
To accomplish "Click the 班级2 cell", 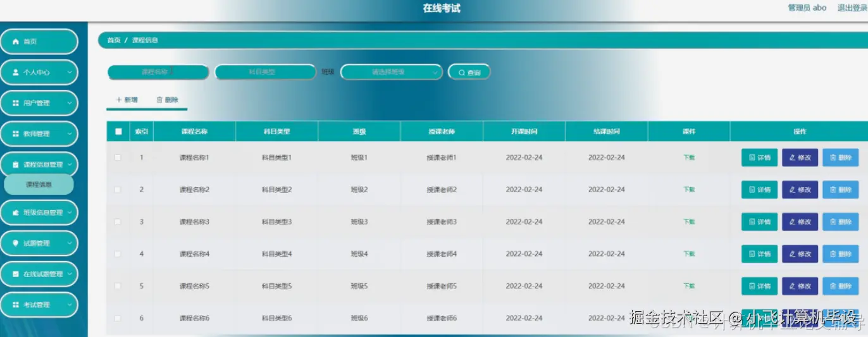I will tap(359, 190).
